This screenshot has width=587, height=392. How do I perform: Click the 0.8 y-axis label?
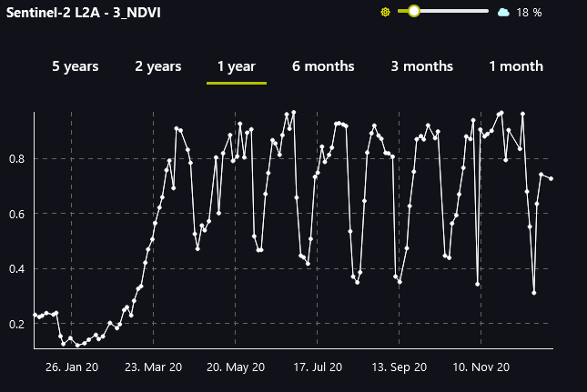click(x=17, y=158)
